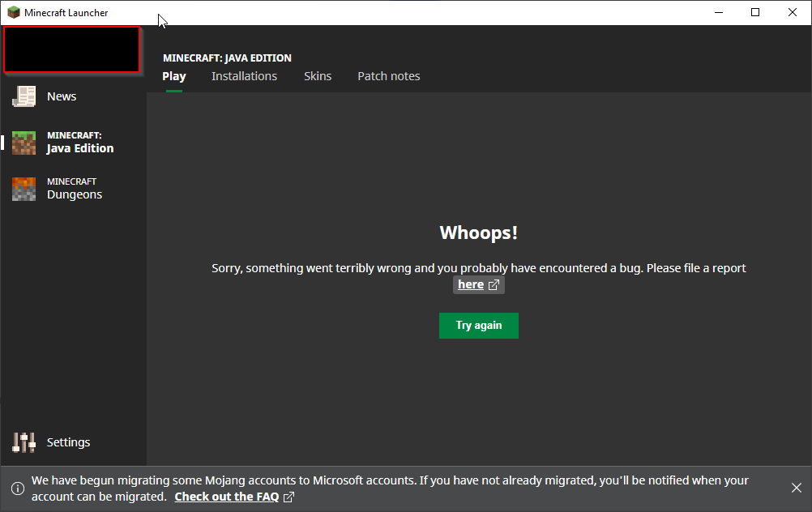
Task: Open the News section newspaper icon
Action: pyautogui.click(x=24, y=96)
